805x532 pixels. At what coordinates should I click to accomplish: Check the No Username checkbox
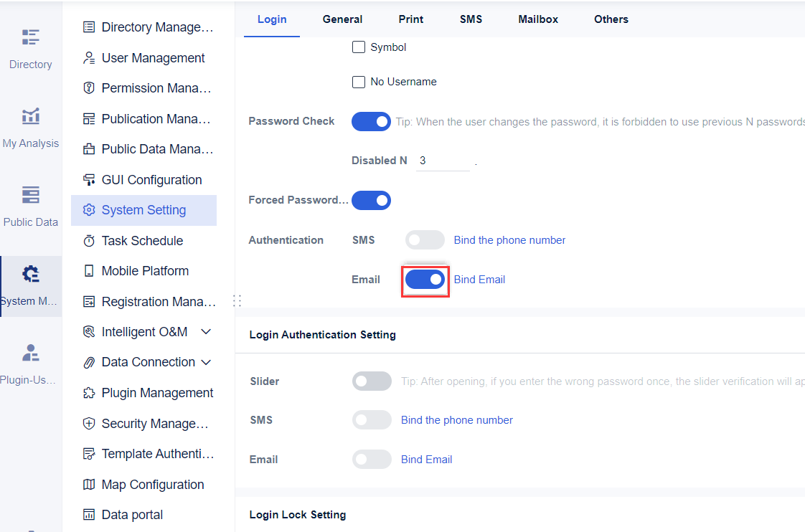359,82
